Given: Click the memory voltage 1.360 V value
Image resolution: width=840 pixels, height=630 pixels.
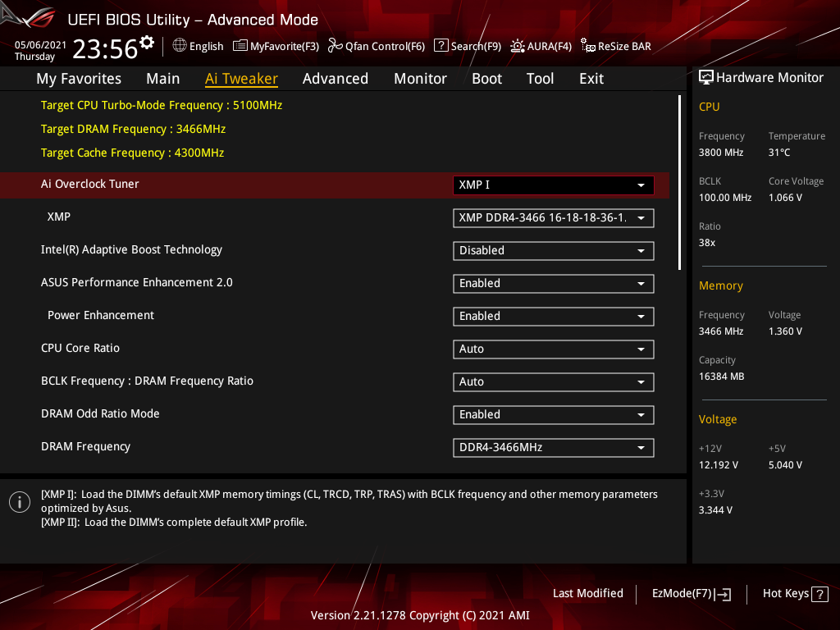Looking at the screenshot, I should pos(785,331).
